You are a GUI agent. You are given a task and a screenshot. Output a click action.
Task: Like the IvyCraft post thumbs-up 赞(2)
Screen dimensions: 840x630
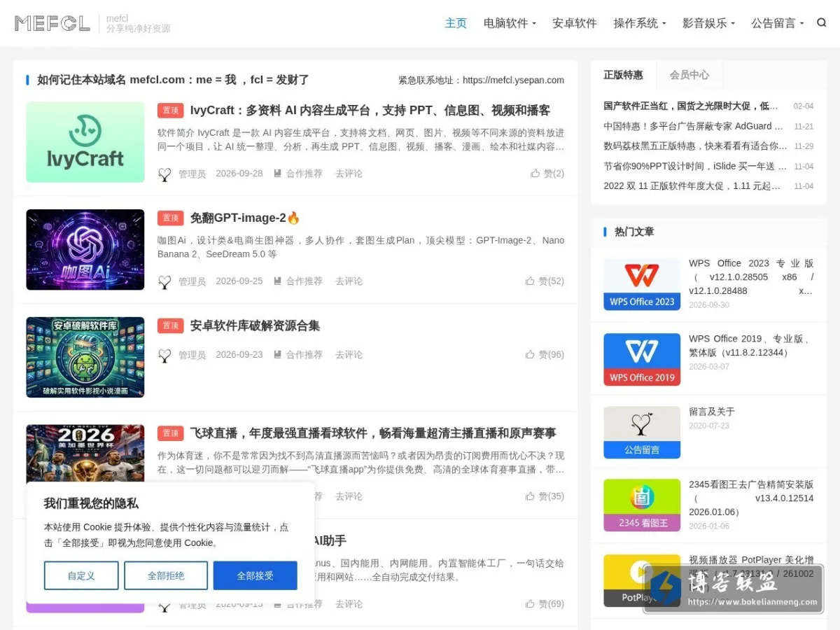click(547, 173)
